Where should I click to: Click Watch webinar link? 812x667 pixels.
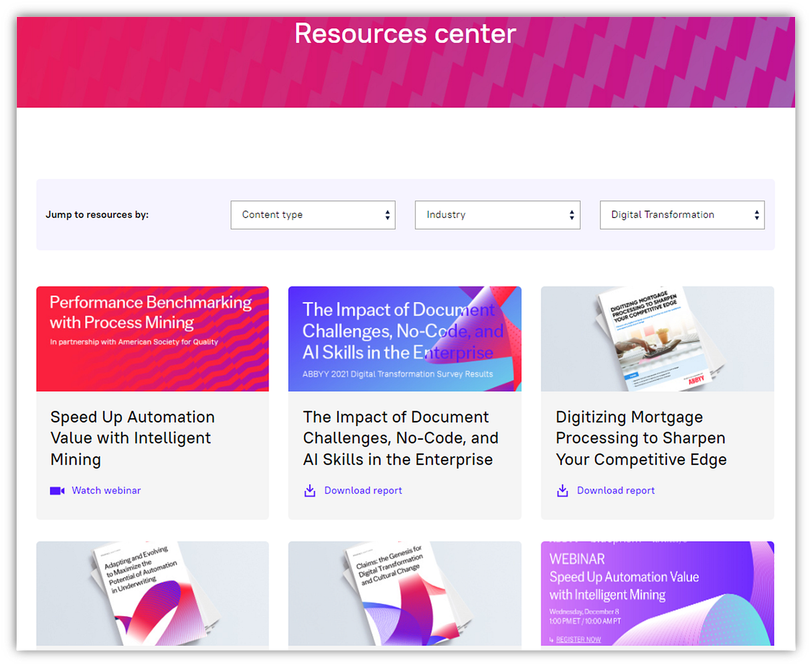click(x=106, y=491)
